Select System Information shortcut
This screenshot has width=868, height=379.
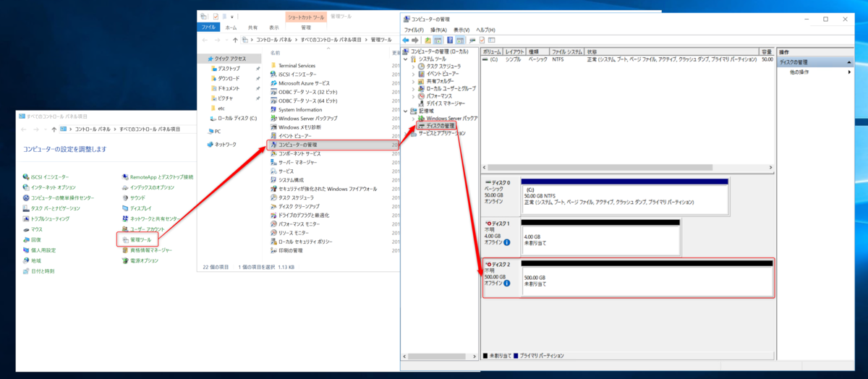tap(297, 109)
